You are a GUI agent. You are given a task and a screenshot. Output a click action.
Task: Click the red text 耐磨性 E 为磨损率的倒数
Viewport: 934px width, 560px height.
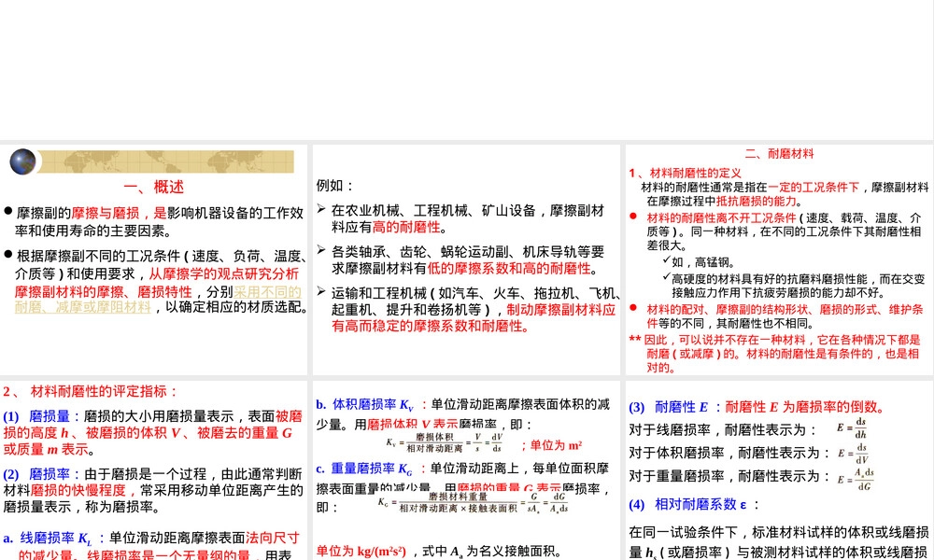[805, 407]
